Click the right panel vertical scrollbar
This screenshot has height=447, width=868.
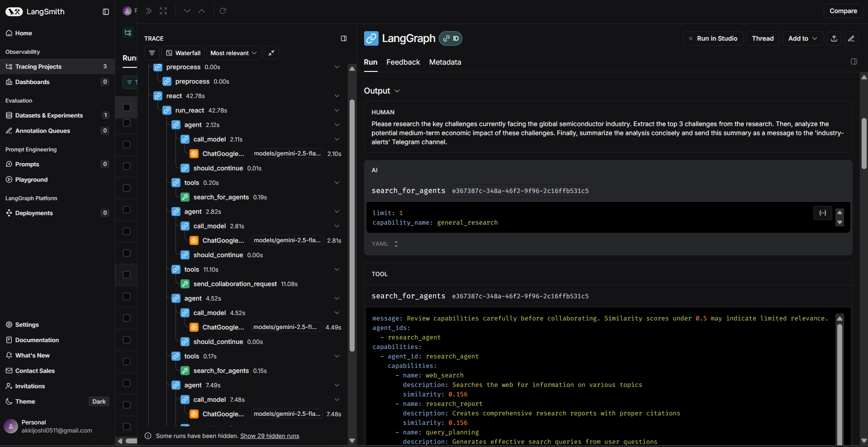click(x=864, y=143)
